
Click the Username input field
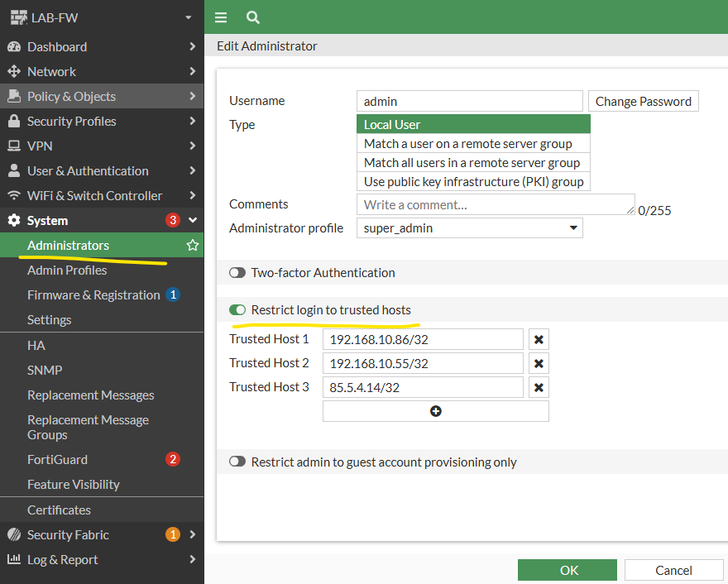point(469,101)
